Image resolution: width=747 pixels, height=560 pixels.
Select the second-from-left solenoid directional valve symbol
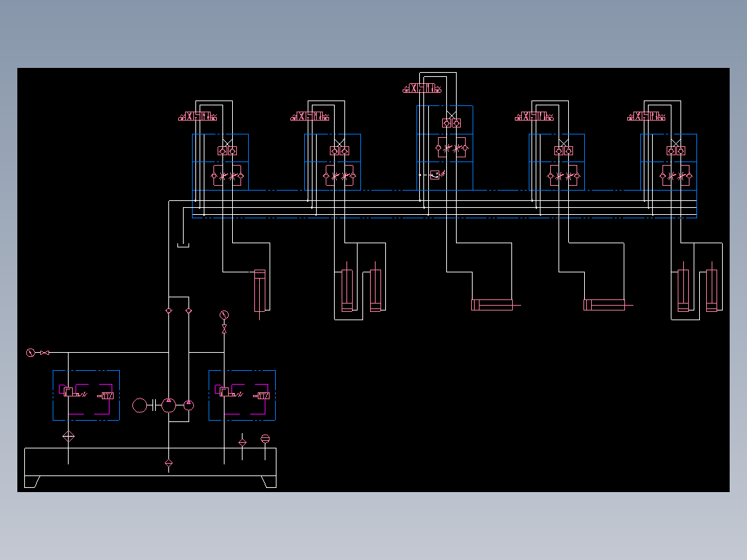tap(310, 116)
